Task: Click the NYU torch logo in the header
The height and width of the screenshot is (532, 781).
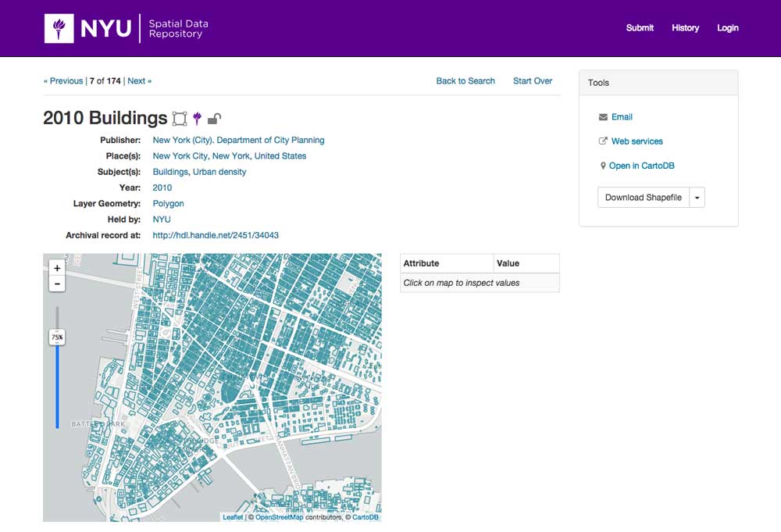Action: (x=59, y=29)
